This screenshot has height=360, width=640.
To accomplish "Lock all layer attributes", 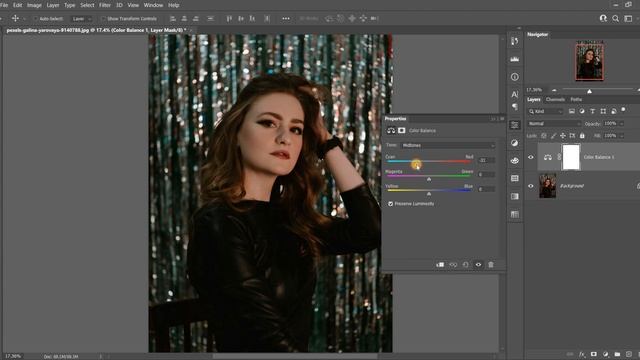I will [582, 136].
